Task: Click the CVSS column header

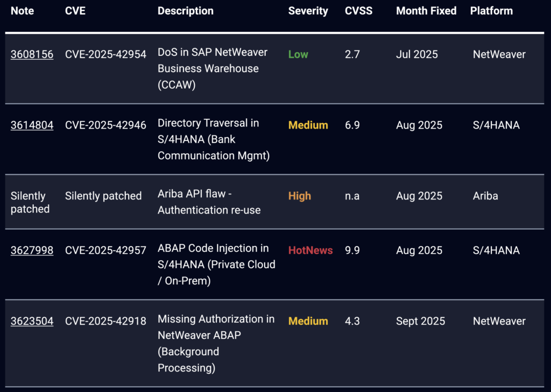Action: (358, 11)
